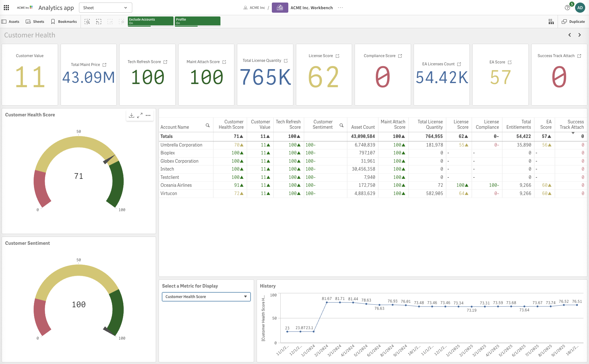Expand Customer Health Score metric dropdown
Screen dimensions: 589x364
[206, 297]
